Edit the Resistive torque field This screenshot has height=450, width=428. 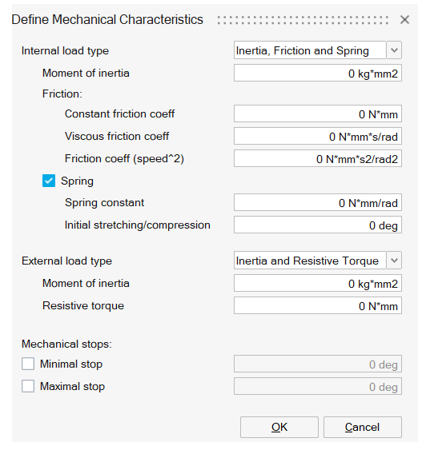point(318,305)
